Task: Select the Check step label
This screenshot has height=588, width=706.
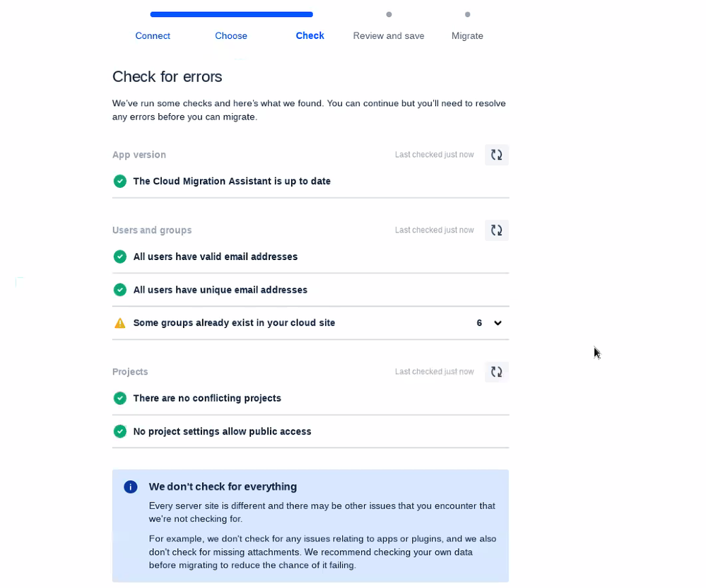Action: coord(310,35)
